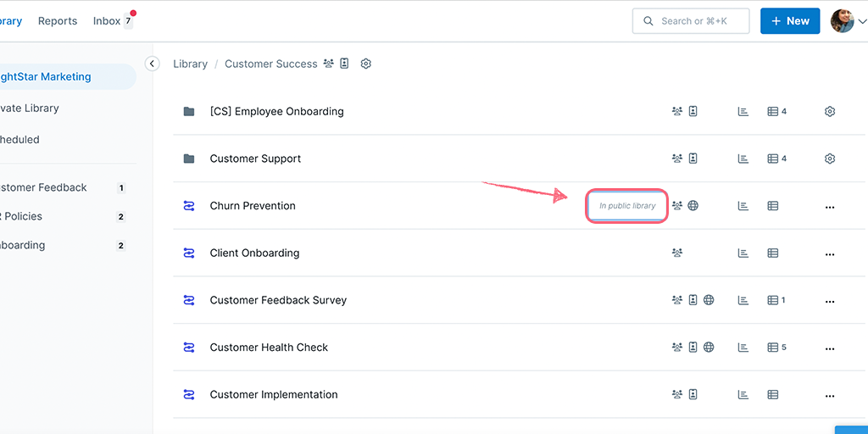The image size is (868, 434).
Task: Go to Library in the breadcrumb
Action: point(190,64)
